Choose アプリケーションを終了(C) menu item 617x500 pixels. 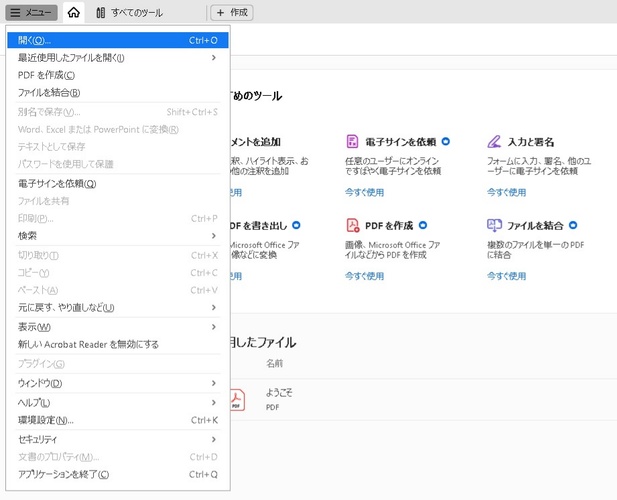click(x=118, y=474)
